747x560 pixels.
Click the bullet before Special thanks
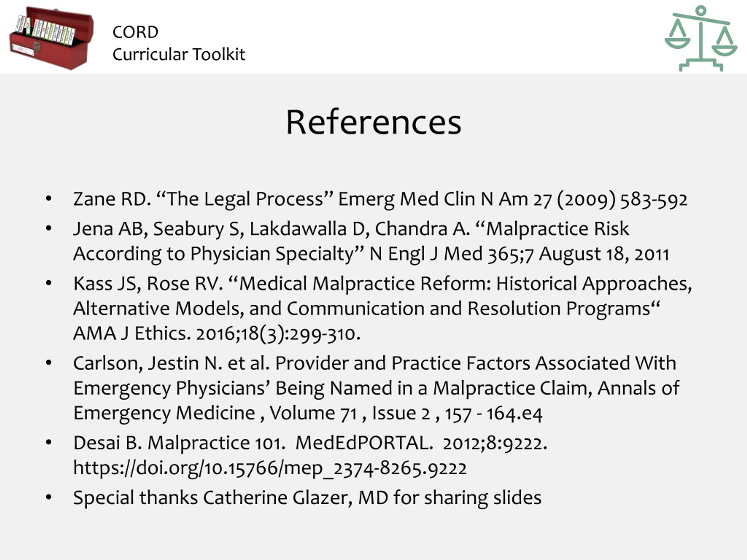(x=49, y=497)
